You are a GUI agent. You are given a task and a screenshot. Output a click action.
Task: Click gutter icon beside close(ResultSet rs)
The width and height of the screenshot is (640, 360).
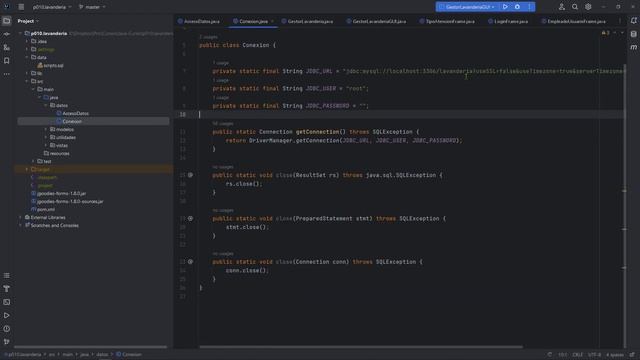pos(190,175)
